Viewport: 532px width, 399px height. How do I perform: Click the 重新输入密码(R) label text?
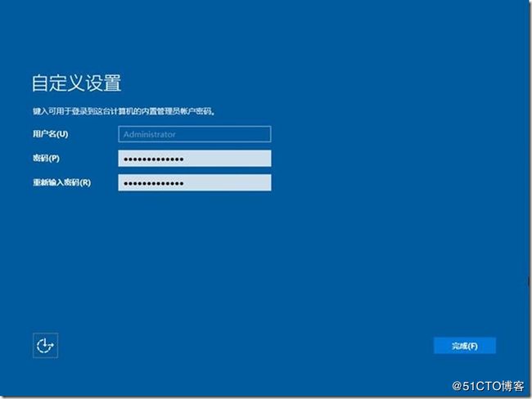point(61,182)
